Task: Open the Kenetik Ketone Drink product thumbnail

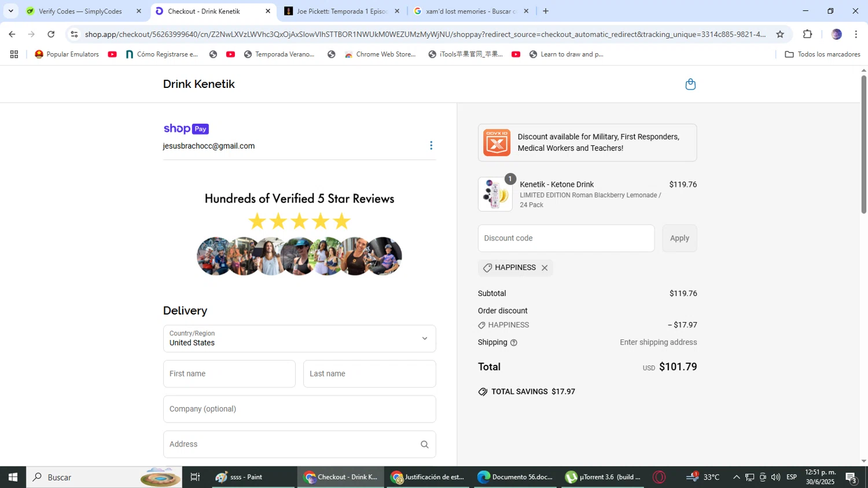Action: pyautogui.click(x=495, y=194)
